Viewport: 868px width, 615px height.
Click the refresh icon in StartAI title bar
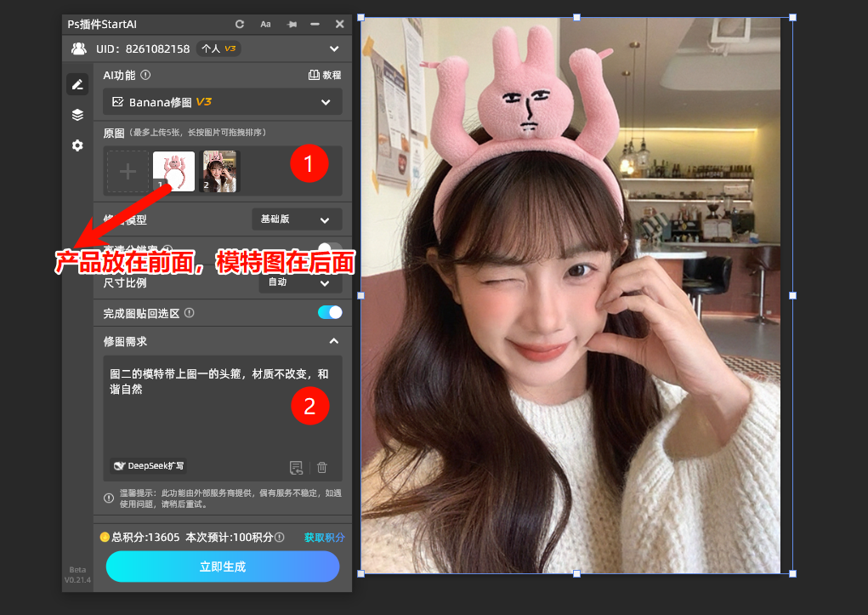[240, 25]
